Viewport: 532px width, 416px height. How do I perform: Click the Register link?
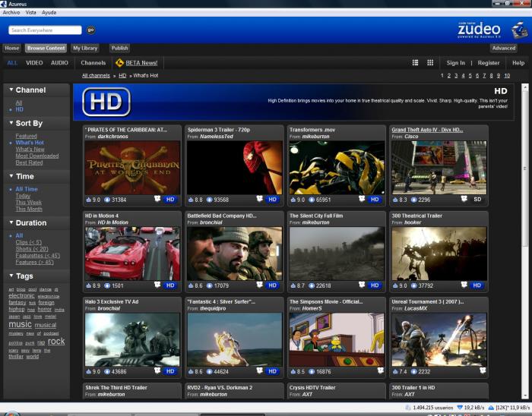(488, 63)
